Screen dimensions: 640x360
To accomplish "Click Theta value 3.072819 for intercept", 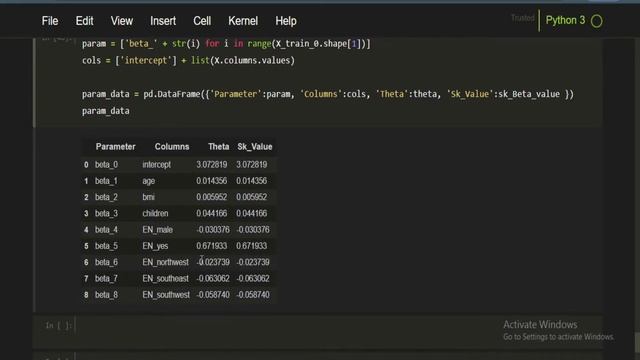I will click(x=211, y=164).
